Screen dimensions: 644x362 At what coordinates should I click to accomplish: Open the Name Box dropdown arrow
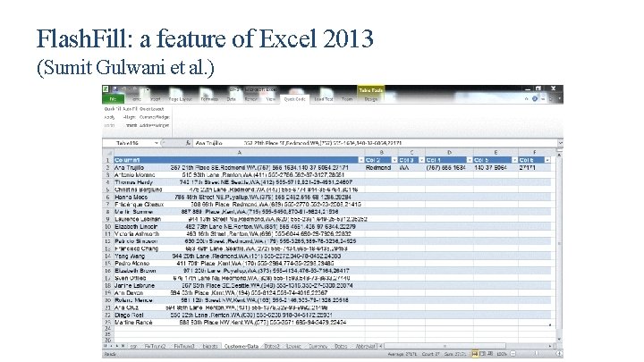click(x=156, y=143)
